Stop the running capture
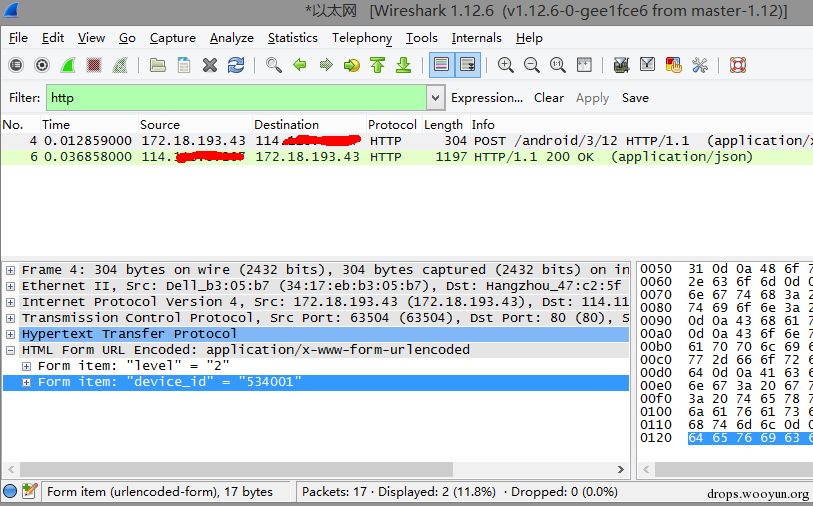 coord(94,65)
